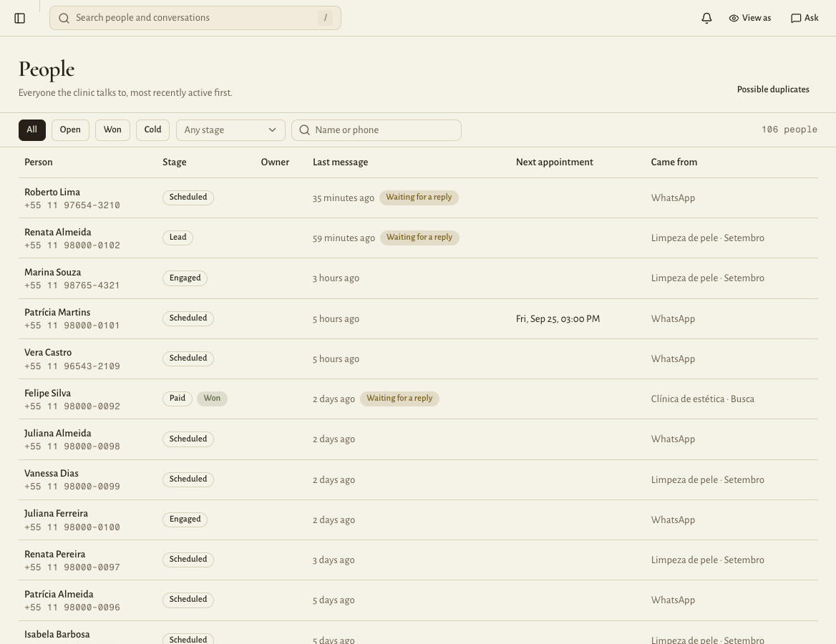Expand the Any stage dropdown

(x=231, y=130)
